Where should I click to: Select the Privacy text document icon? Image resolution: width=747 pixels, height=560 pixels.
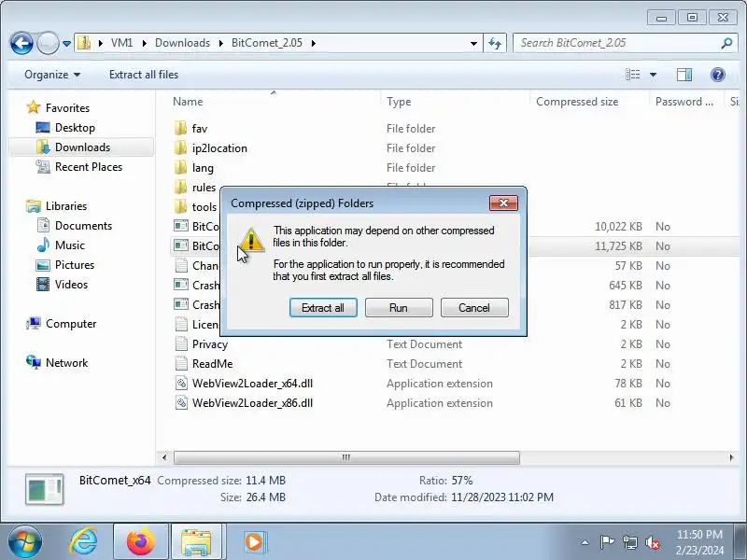(x=181, y=343)
